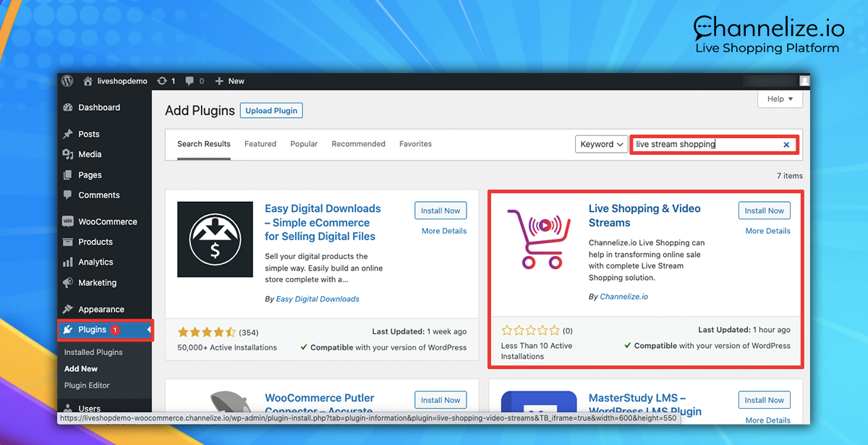Click the Dashboard gauge icon
The height and width of the screenshot is (445, 868).
coord(68,107)
